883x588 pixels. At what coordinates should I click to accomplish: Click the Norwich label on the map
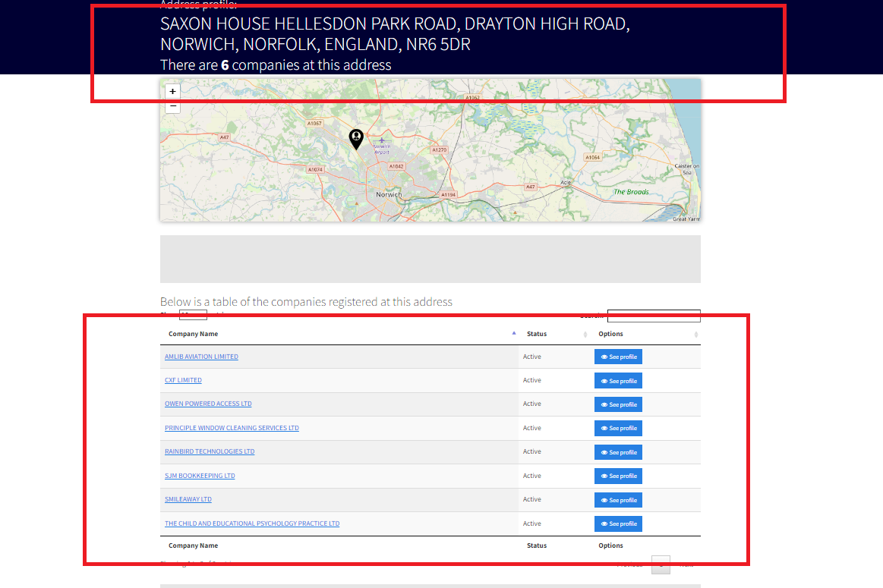389,195
